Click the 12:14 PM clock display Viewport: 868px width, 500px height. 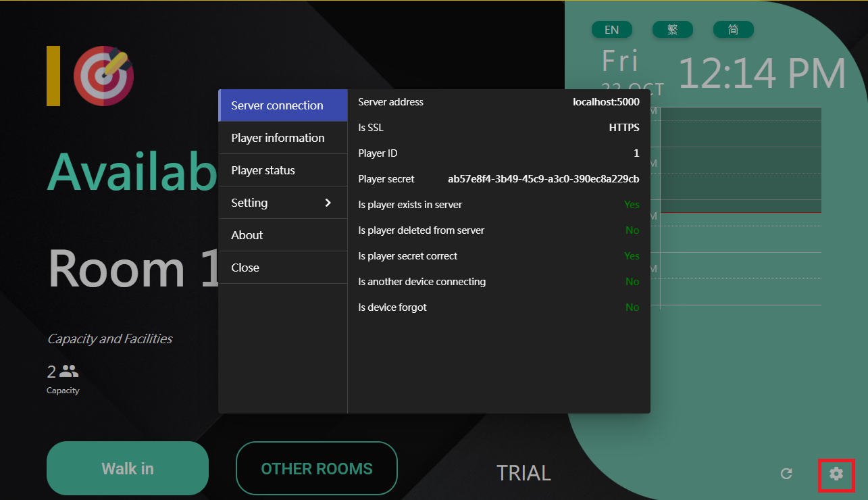click(762, 74)
